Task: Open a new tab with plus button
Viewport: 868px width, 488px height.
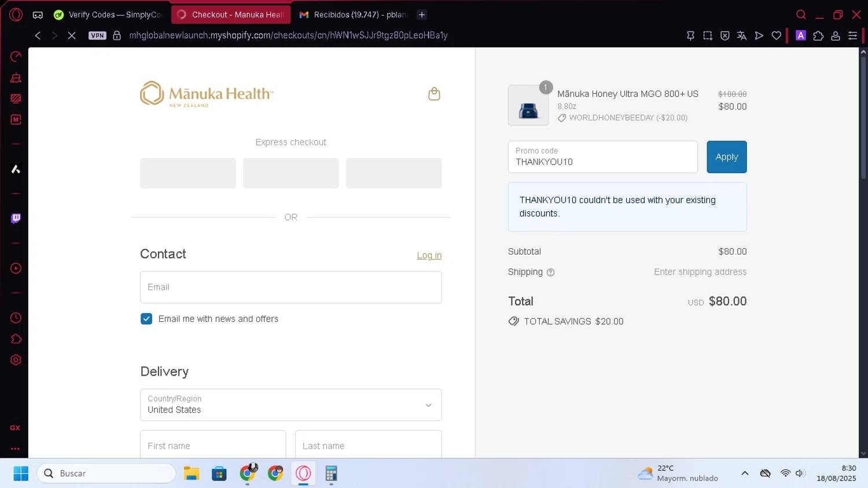Action: (422, 14)
